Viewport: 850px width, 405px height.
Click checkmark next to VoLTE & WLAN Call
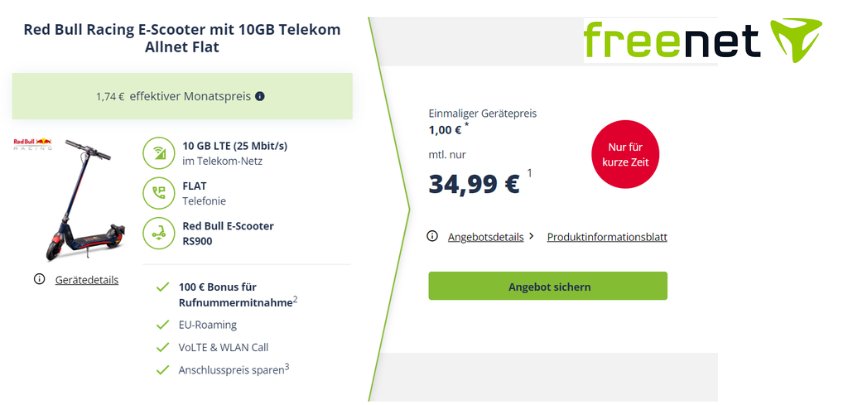point(162,347)
